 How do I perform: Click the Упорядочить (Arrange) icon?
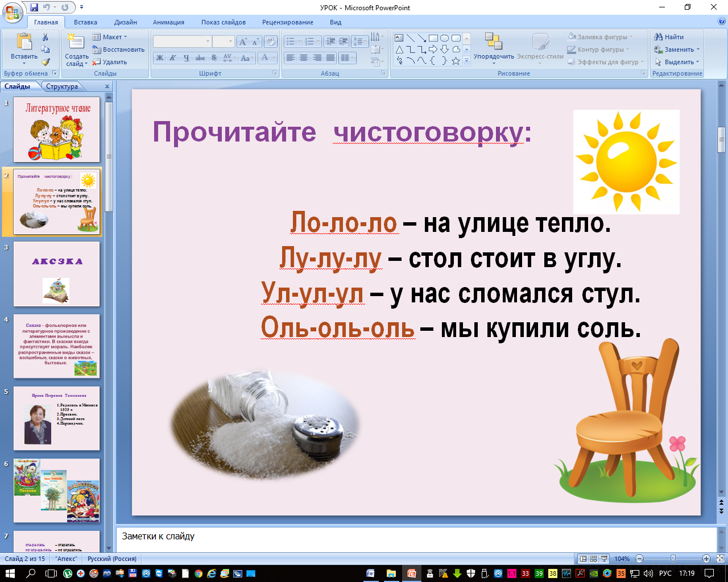[493, 45]
